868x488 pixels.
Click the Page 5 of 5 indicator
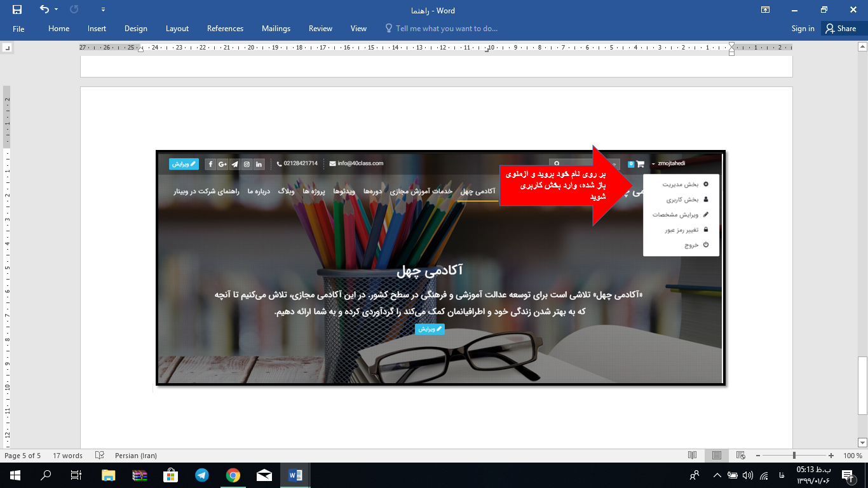click(x=22, y=456)
